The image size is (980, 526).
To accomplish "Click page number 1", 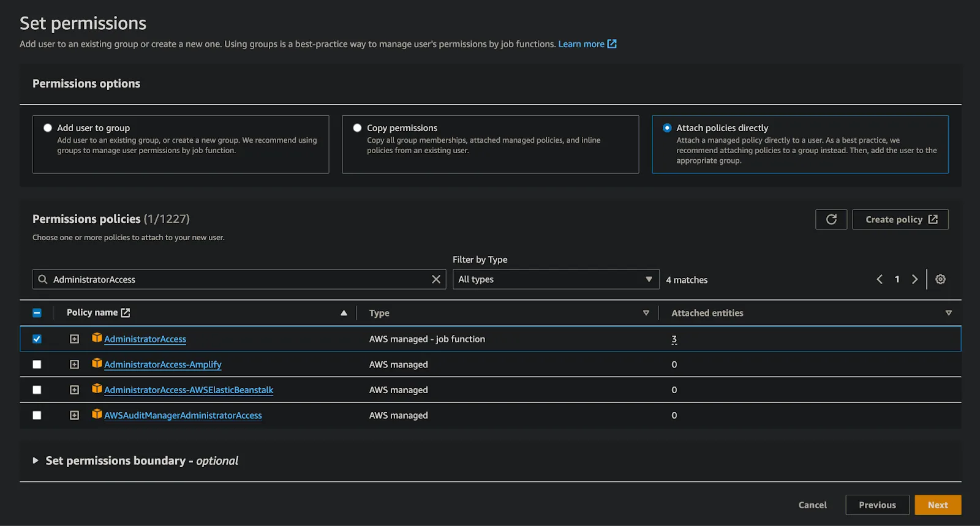I will pos(897,279).
